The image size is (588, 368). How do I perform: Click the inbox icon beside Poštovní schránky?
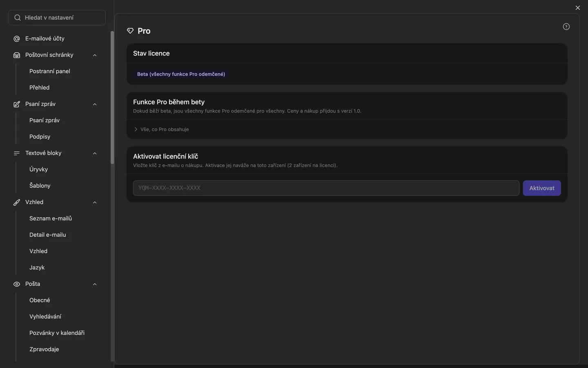coord(17,55)
